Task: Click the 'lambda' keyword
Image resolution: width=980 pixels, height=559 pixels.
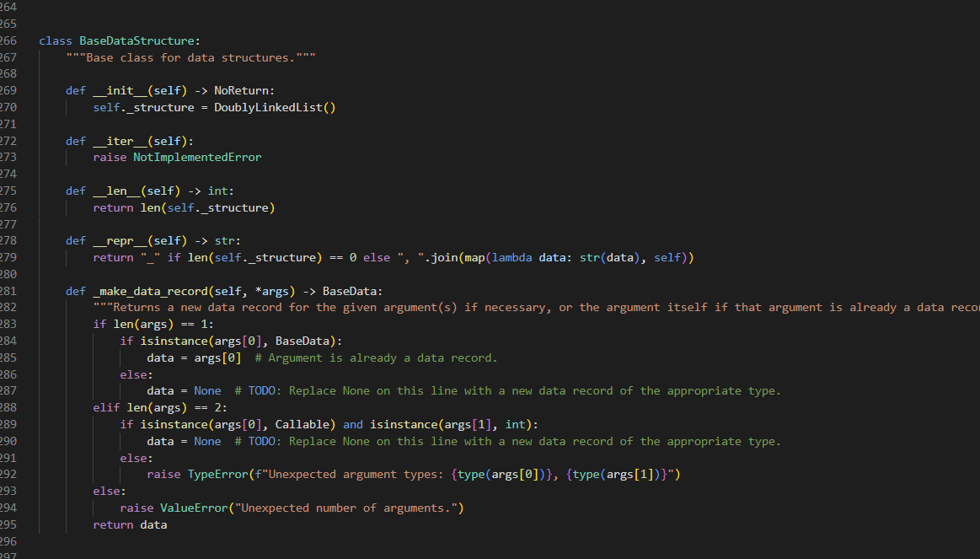Action: [x=511, y=258]
